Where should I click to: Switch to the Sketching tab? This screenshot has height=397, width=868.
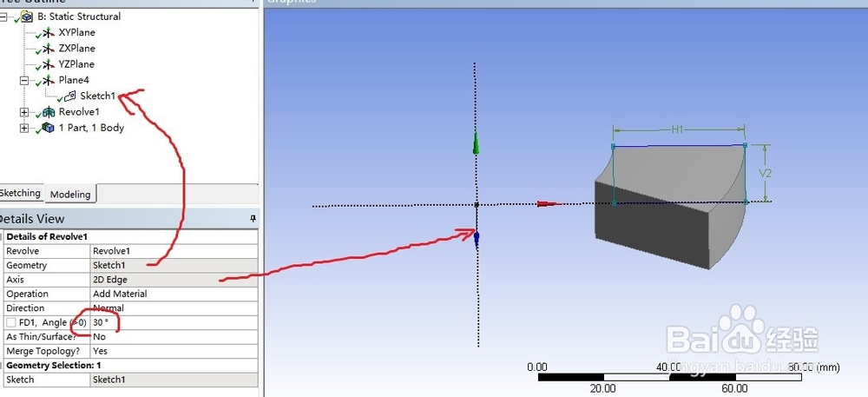tap(21, 193)
